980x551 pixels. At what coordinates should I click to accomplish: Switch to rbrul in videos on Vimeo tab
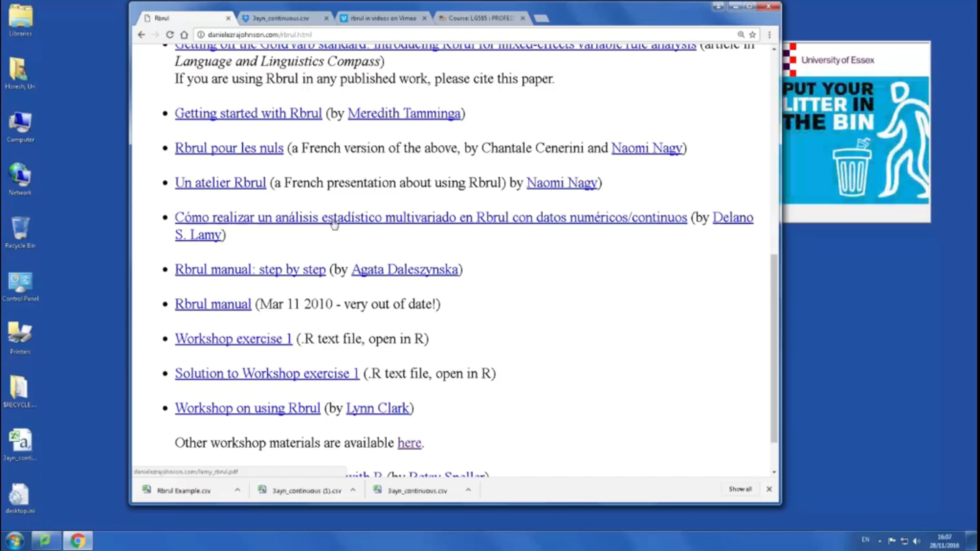pyautogui.click(x=383, y=18)
